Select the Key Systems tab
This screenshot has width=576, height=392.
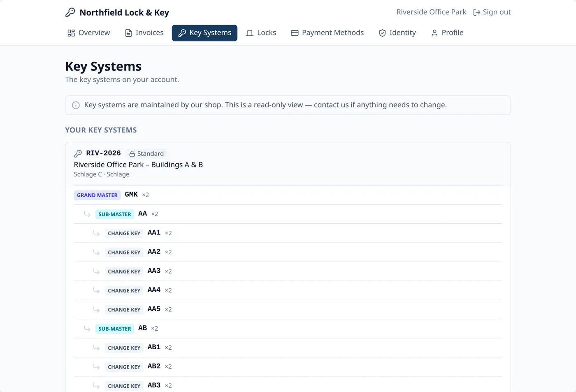coord(204,33)
